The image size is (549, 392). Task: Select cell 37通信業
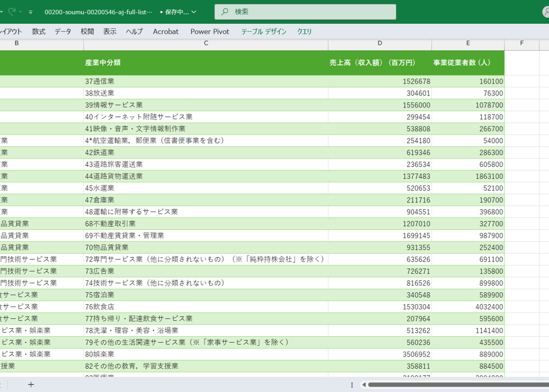point(206,81)
